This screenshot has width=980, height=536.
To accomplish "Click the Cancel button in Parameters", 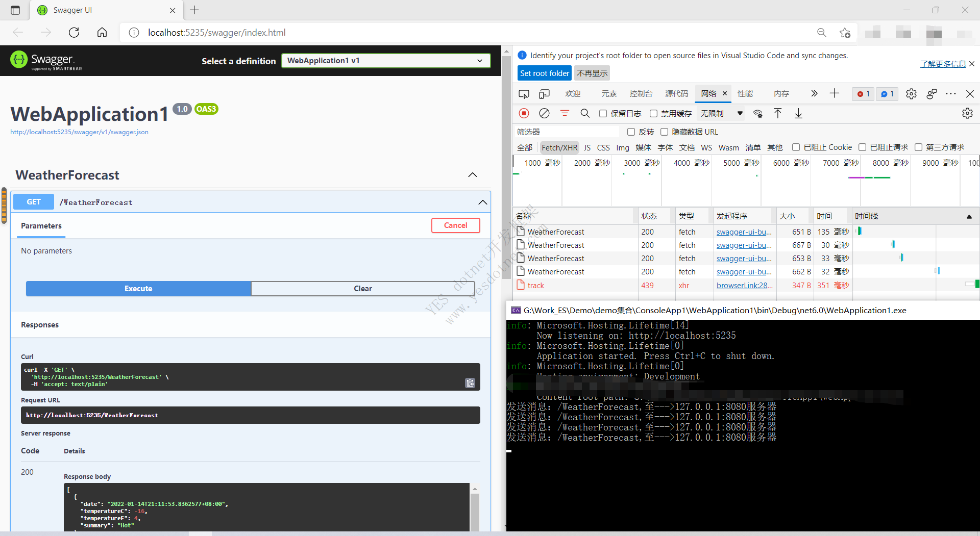I will (455, 225).
